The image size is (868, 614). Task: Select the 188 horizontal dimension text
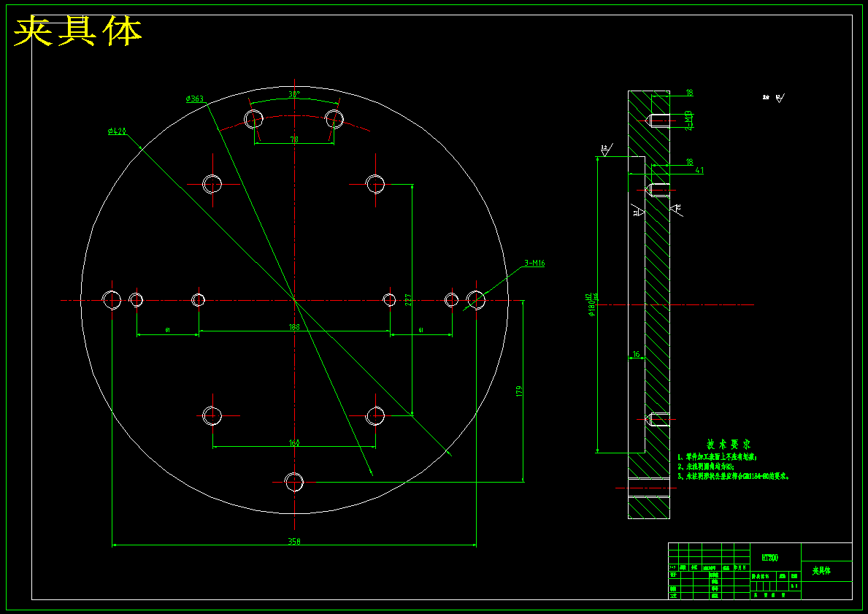(x=294, y=327)
